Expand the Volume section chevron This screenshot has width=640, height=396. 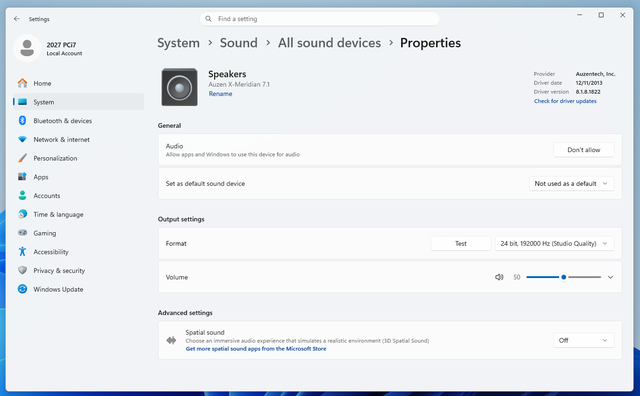pos(611,277)
